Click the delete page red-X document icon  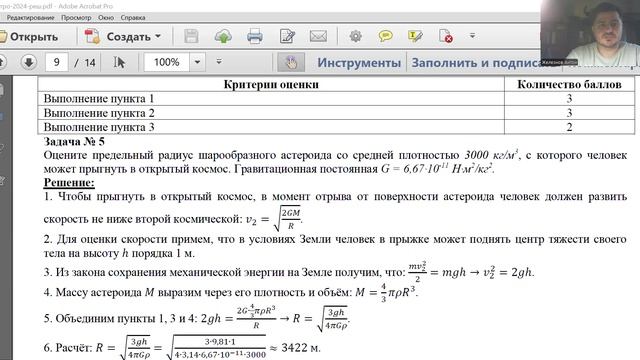(445, 36)
